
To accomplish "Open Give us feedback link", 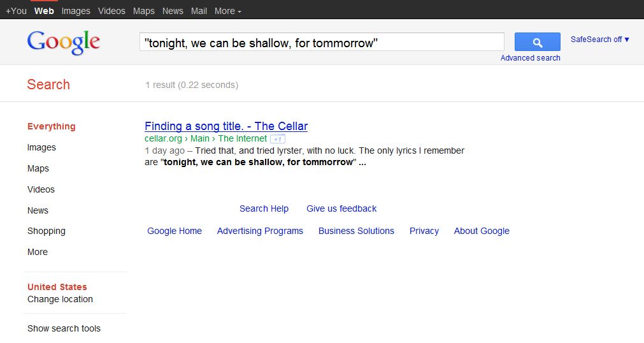I will click(341, 208).
